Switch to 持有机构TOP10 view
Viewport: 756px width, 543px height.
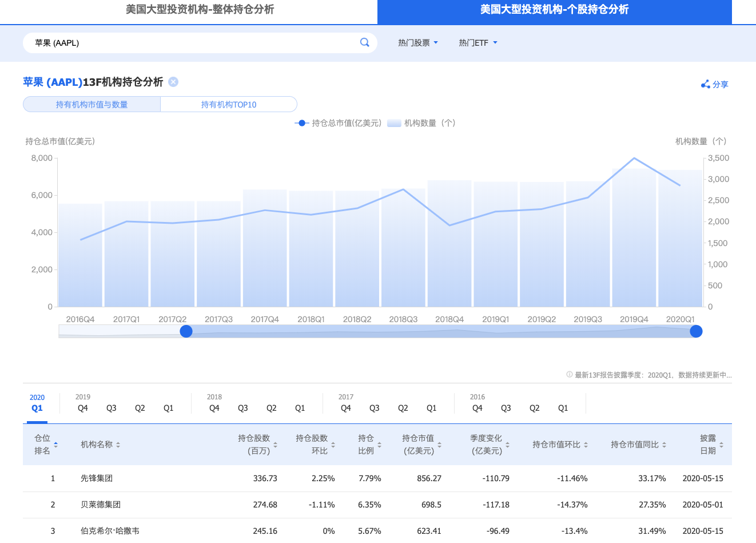point(229,105)
